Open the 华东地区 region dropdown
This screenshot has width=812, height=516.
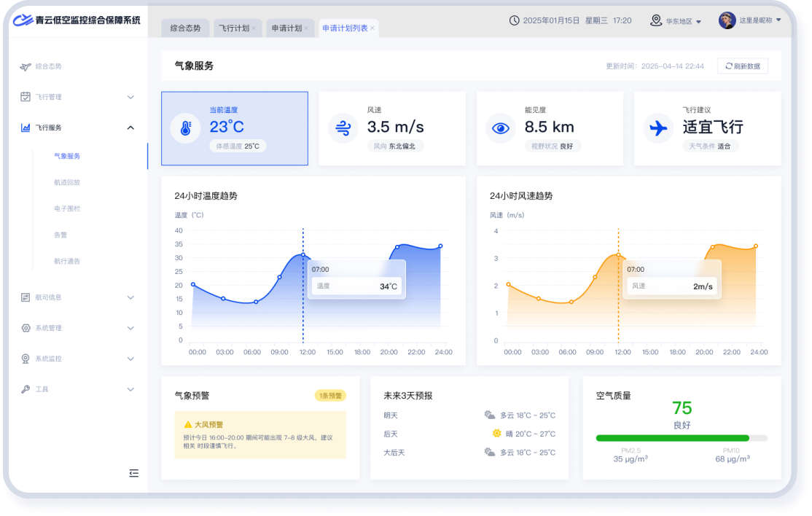(x=676, y=21)
